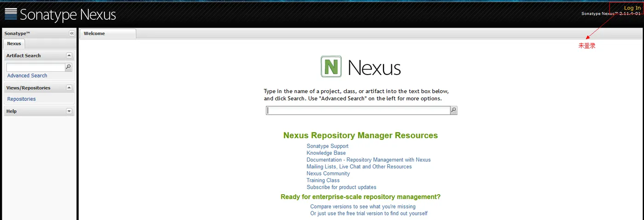The height and width of the screenshot is (220, 644).
Task: Open the Sonatype Support link
Action: pos(328,146)
